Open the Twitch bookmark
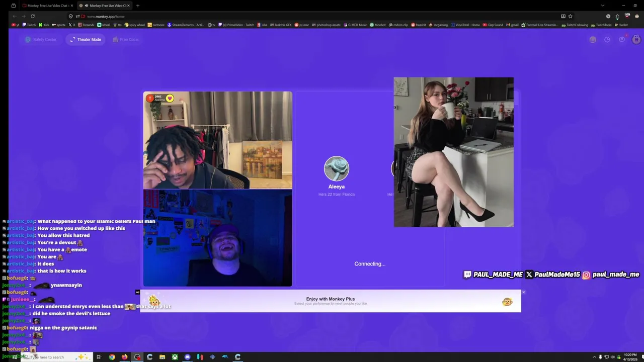 point(29,25)
